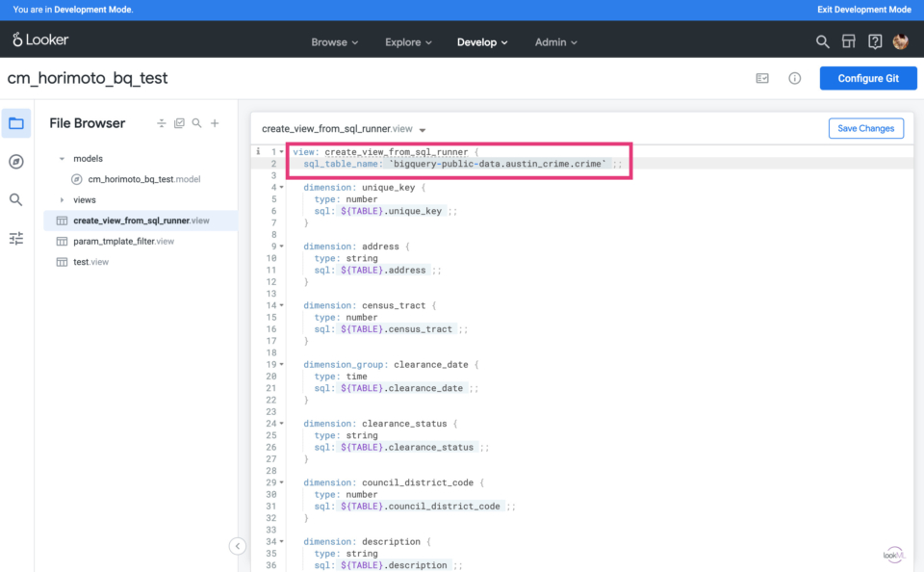Click '${TABLE}.description' sql line

(x=388, y=565)
